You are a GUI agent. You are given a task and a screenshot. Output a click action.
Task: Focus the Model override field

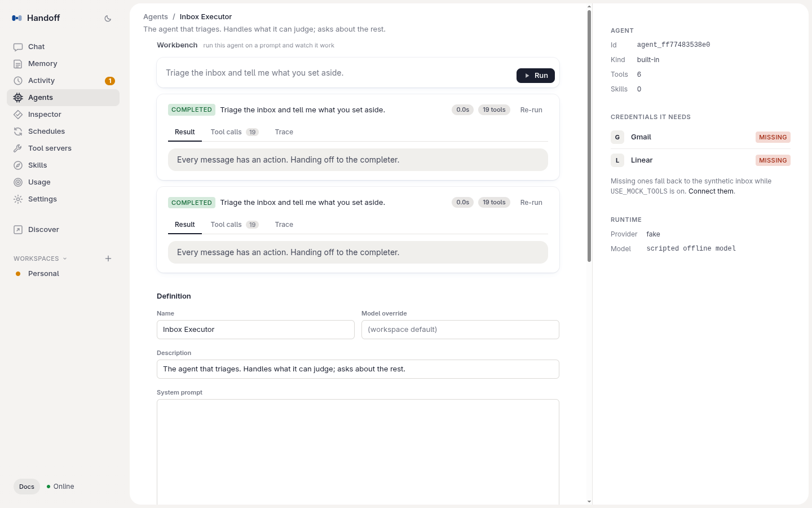click(460, 330)
